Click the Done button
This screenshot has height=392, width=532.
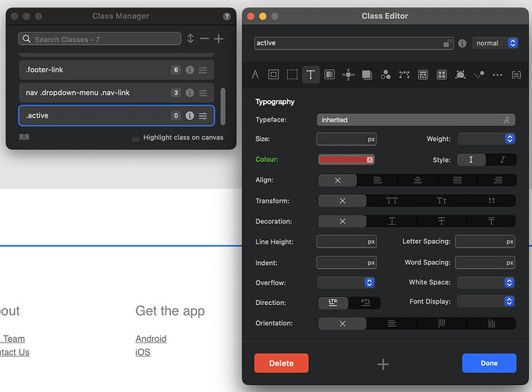[489, 363]
